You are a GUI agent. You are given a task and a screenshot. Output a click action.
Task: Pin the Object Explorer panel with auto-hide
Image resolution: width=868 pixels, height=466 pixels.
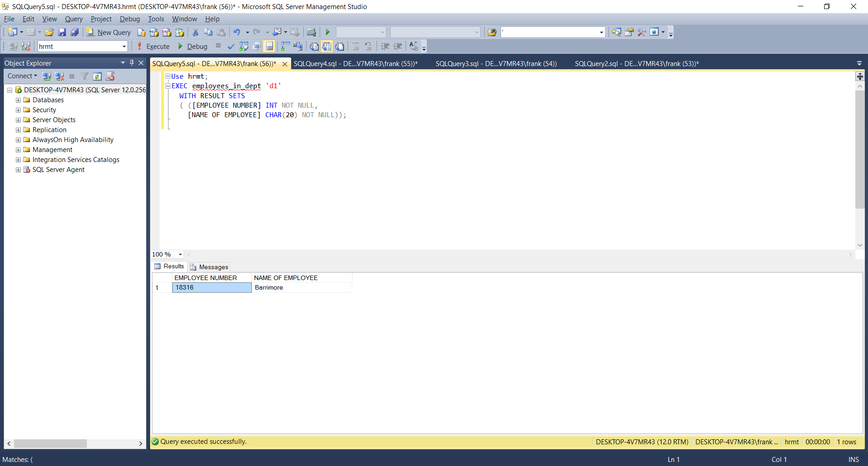[x=132, y=63]
